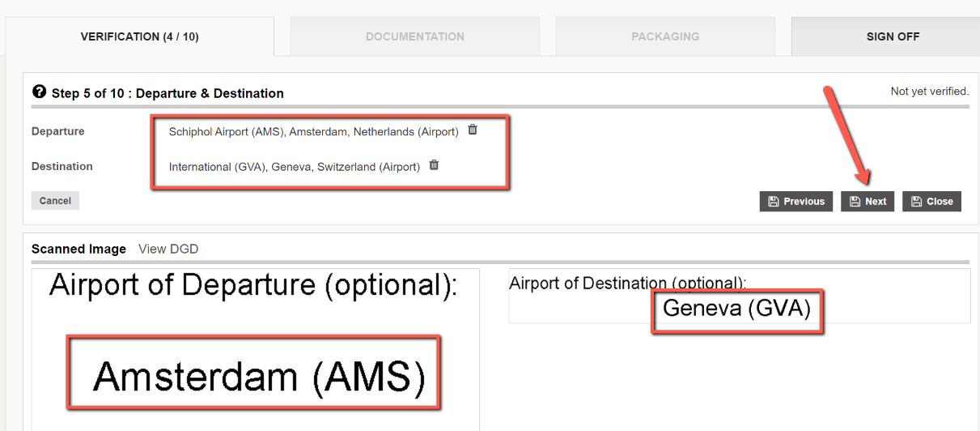Click the Not yet verified status
The image size is (980, 431).
click(930, 92)
